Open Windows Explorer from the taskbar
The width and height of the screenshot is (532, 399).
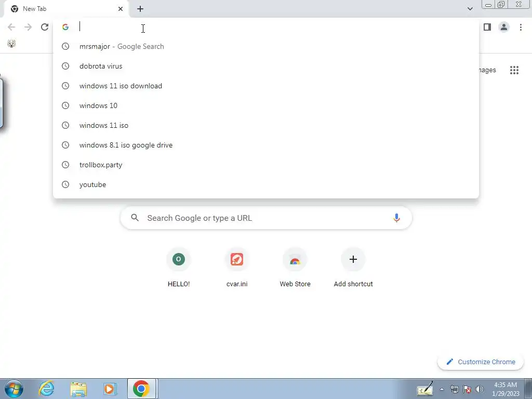click(x=78, y=389)
